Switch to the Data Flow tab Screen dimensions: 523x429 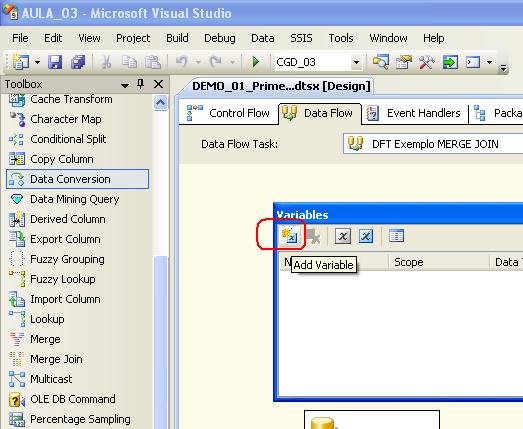(x=320, y=113)
